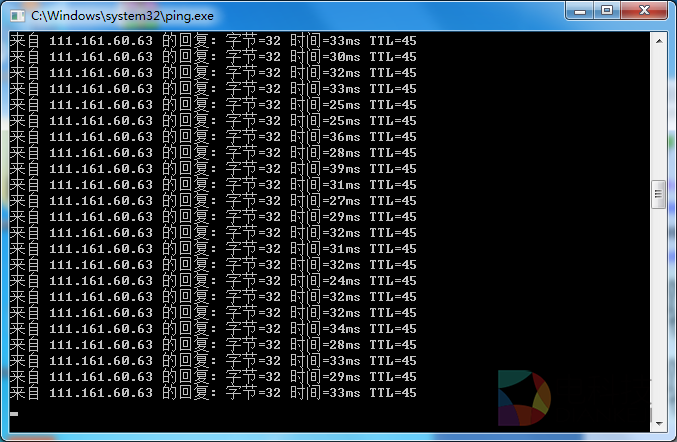
Task: Click the colorful watermark logo
Action: 524,394
